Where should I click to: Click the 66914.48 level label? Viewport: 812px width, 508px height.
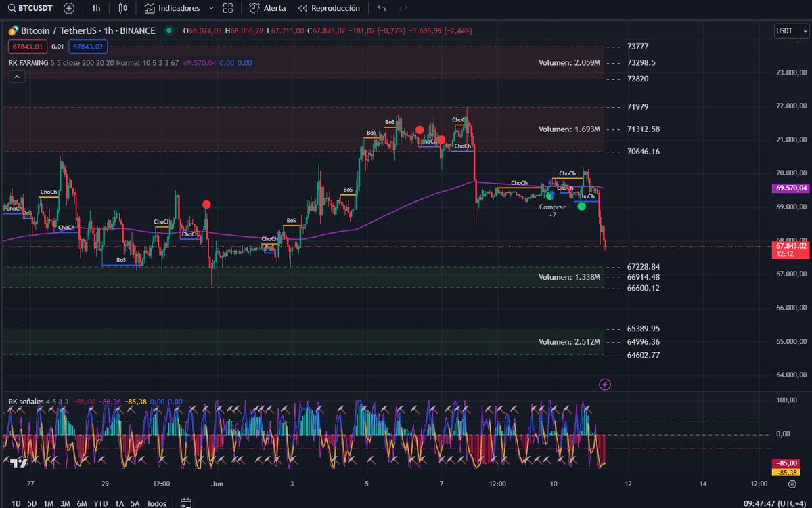(644, 277)
